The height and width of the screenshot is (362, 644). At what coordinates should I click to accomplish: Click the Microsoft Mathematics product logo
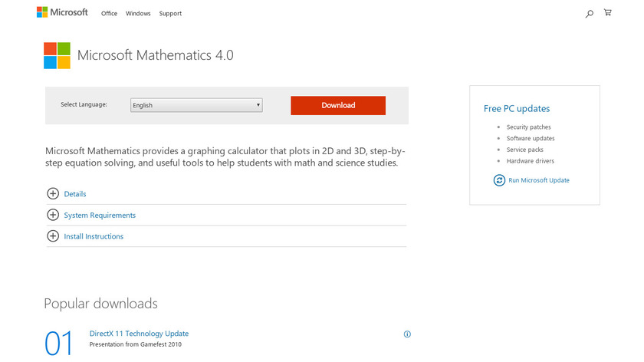(57, 55)
